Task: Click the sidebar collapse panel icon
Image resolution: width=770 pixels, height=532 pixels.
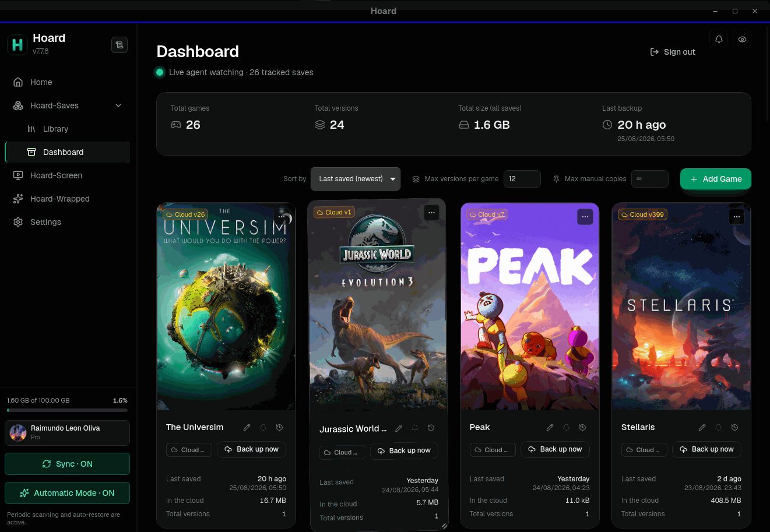Action: tap(119, 45)
